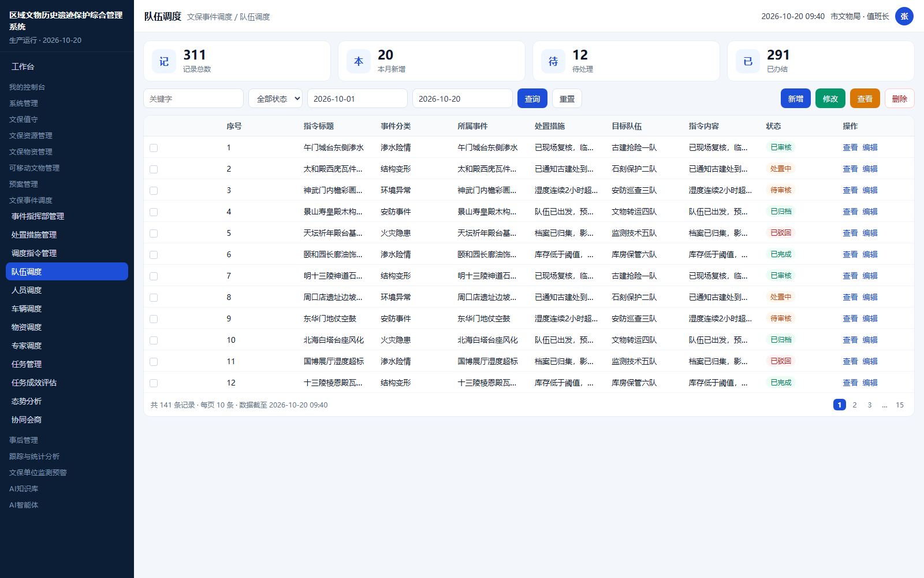The width and height of the screenshot is (924, 578).
Task: Open 任务成效评估 in the sidebar
Action: 67,383
